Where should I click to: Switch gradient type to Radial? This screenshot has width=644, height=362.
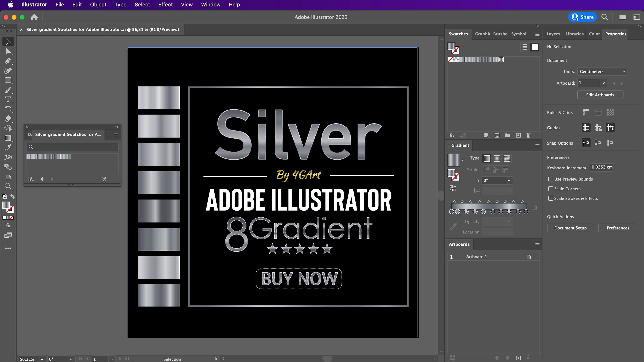497,158
